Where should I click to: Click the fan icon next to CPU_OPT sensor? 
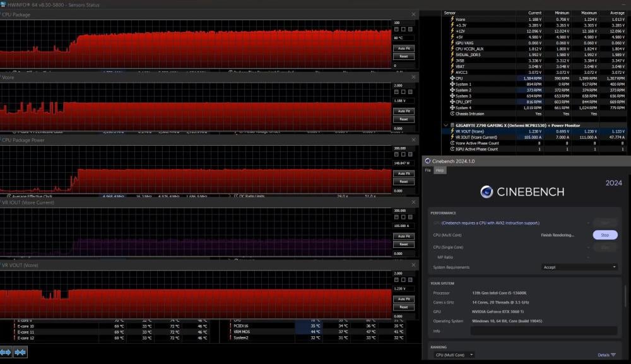452,102
